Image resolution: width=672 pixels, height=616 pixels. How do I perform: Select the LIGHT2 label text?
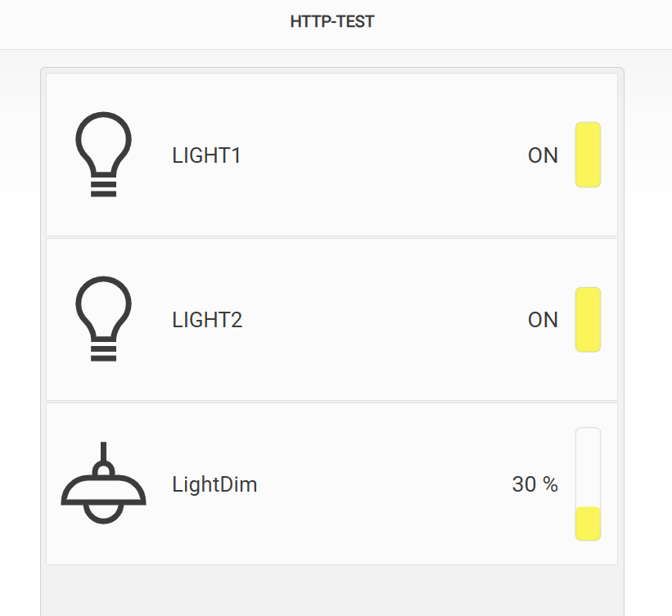(x=207, y=320)
